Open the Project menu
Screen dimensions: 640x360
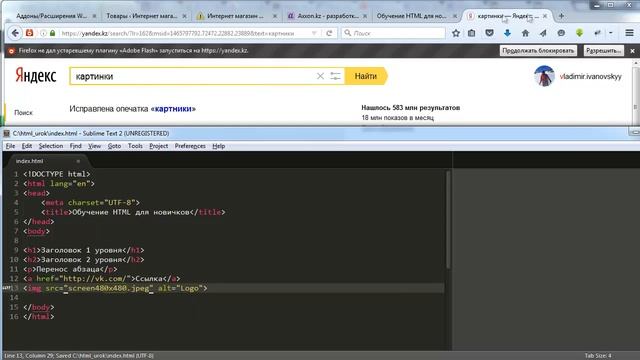coord(158,146)
